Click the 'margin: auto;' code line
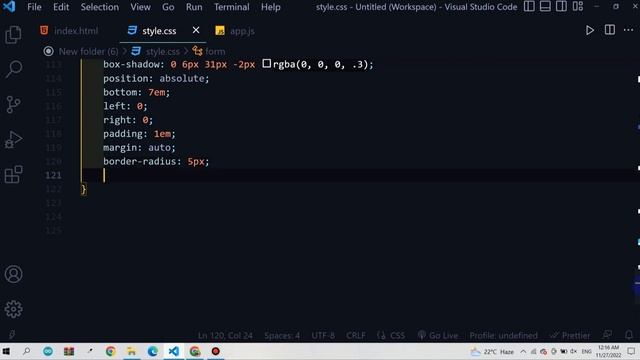640x360 pixels. point(139,148)
